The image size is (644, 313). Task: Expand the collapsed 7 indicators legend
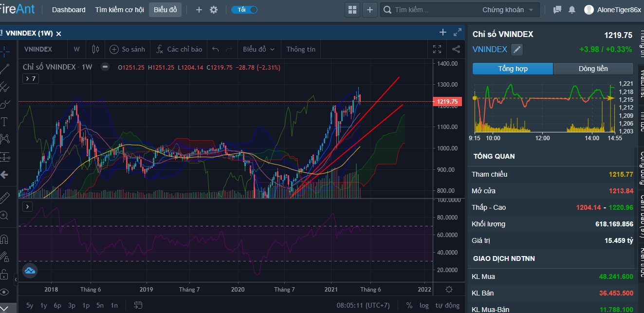(x=30, y=78)
